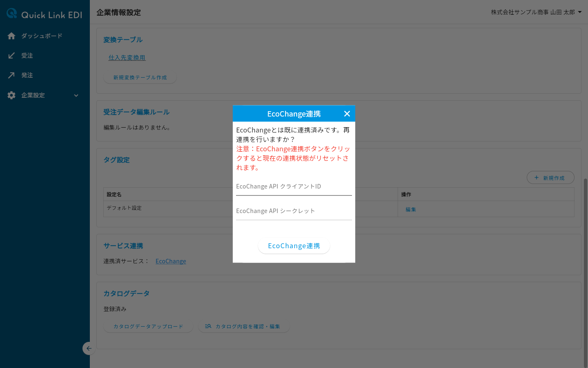The height and width of the screenshot is (368, 588).
Task: Focus the EcoChange API シークレット field
Action: (294, 211)
